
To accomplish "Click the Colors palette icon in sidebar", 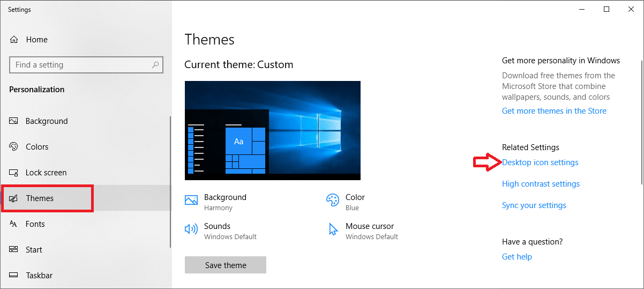I will point(14,147).
